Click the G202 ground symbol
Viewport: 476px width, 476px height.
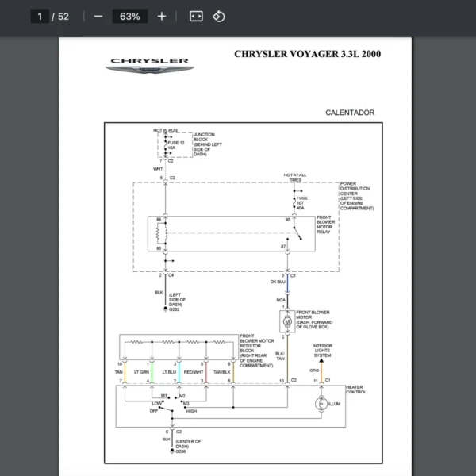tap(165, 309)
